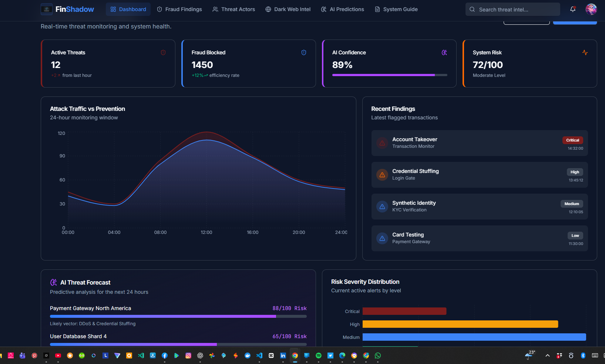Click the brain icon next to AI Threat Forecast
The image size is (605, 364).
[53, 282]
